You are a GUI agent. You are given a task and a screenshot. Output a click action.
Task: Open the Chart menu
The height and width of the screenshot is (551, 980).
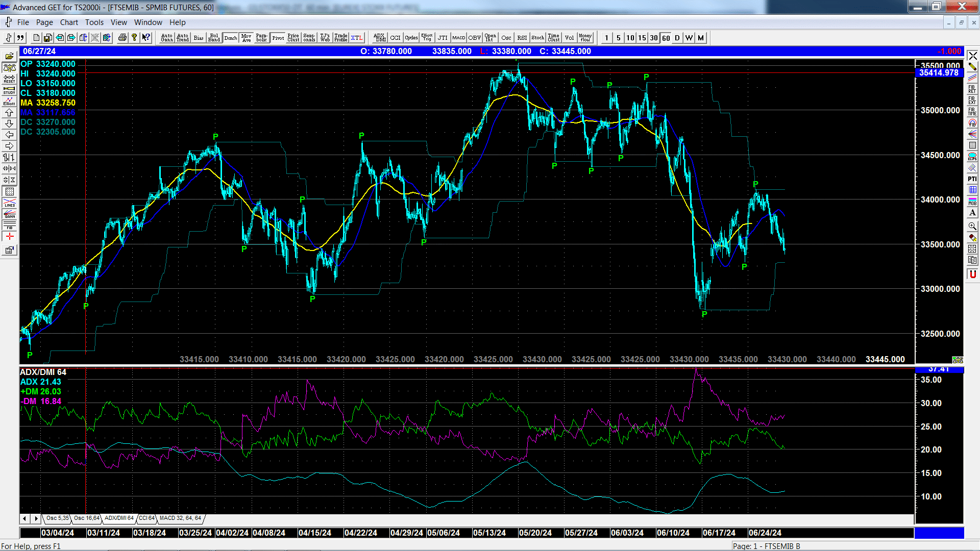(69, 22)
